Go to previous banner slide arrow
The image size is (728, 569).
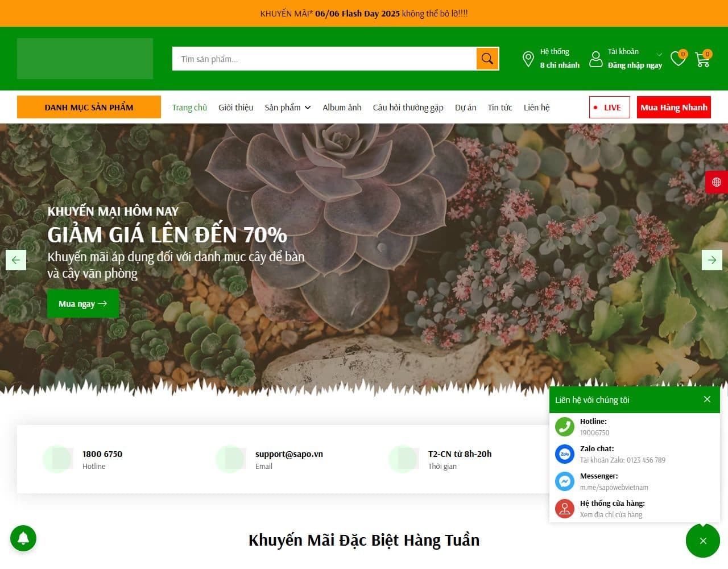[x=16, y=260]
